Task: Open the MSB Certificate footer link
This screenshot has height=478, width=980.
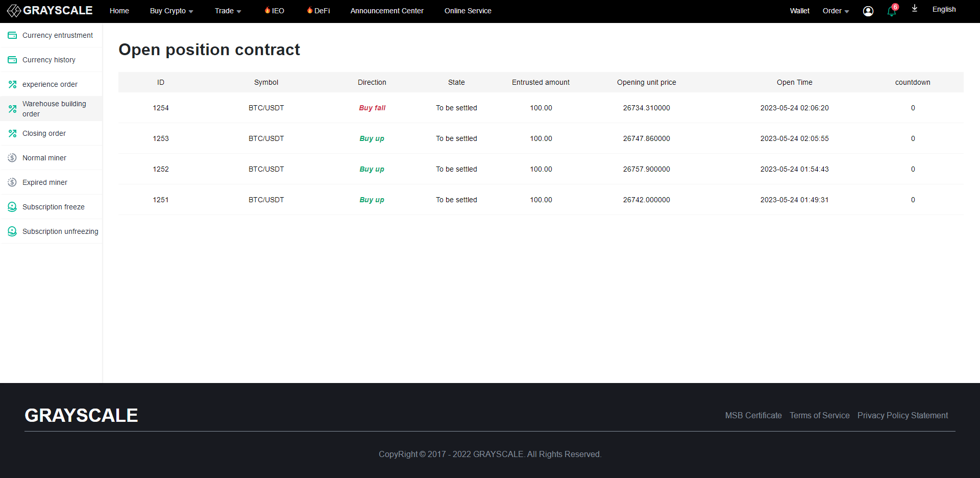Action: [x=753, y=415]
